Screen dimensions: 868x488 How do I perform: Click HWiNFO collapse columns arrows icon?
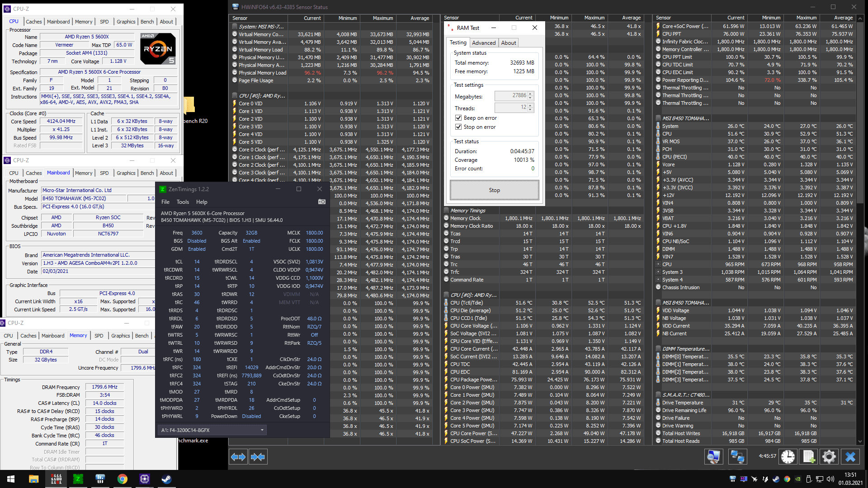(258, 457)
